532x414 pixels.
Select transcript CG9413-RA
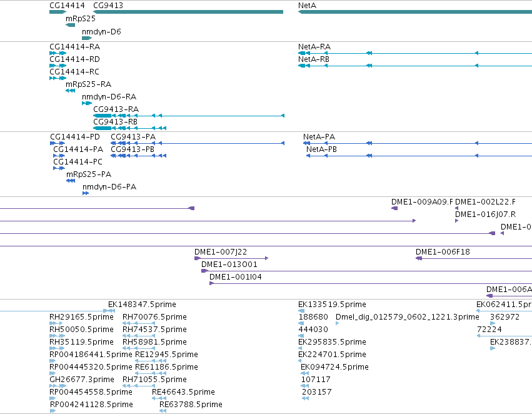(x=116, y=109)
